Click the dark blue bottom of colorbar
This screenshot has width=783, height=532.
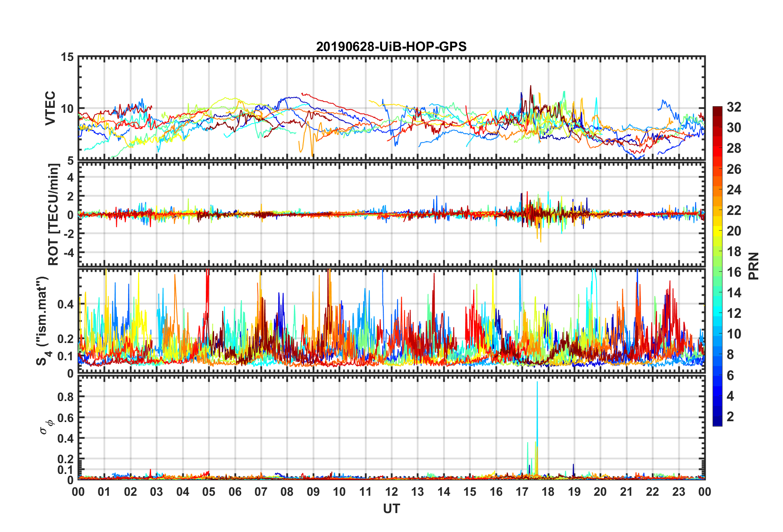click(x=718, y=422)
